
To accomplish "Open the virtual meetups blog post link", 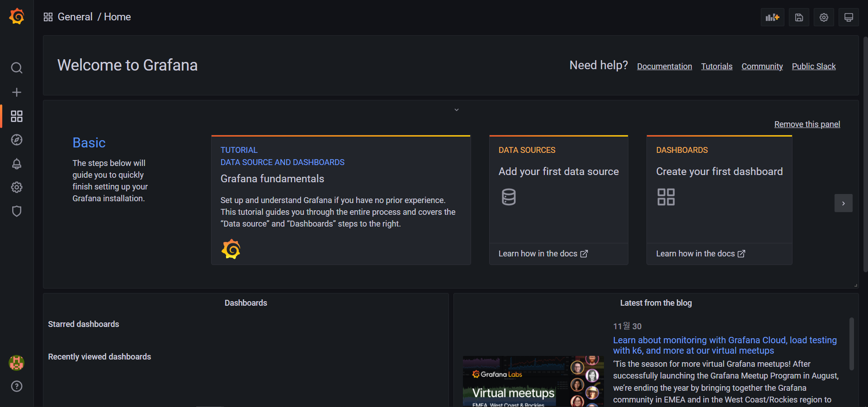I will 725,345.
